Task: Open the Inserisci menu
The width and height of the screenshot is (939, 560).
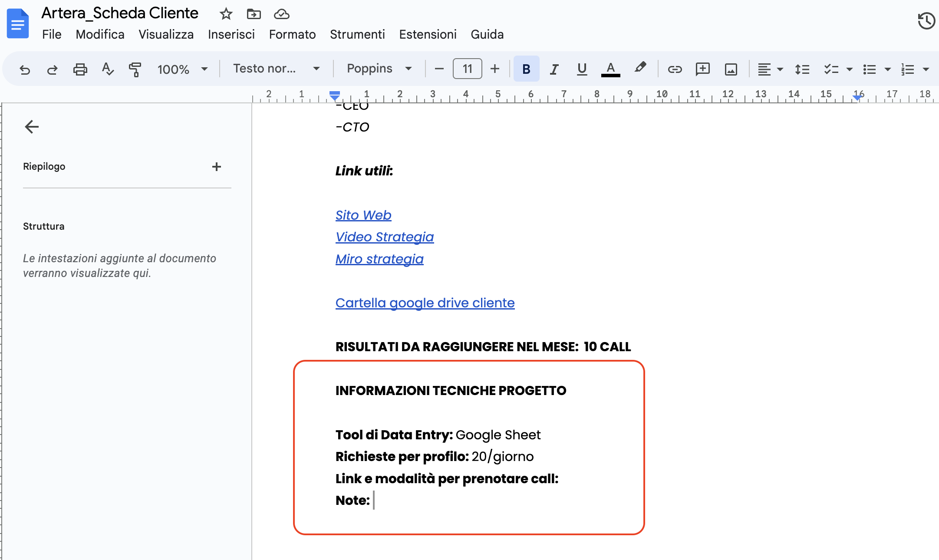Action: [231, 34]
